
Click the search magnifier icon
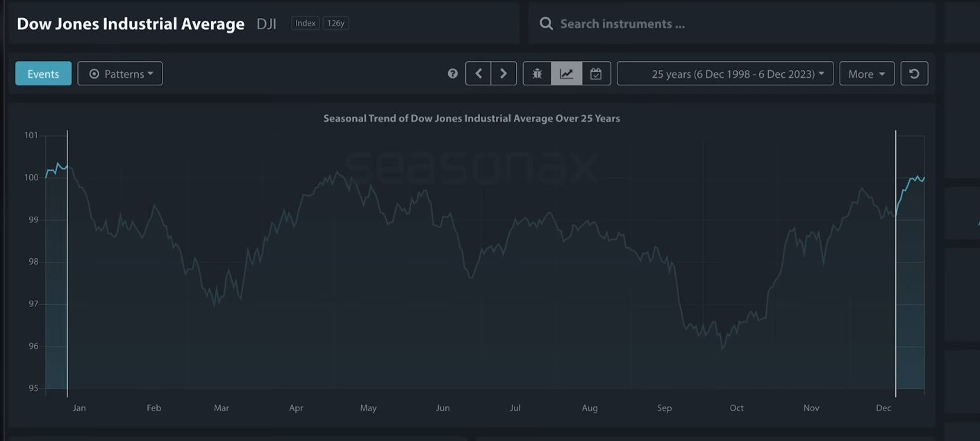tap(547, 24)
